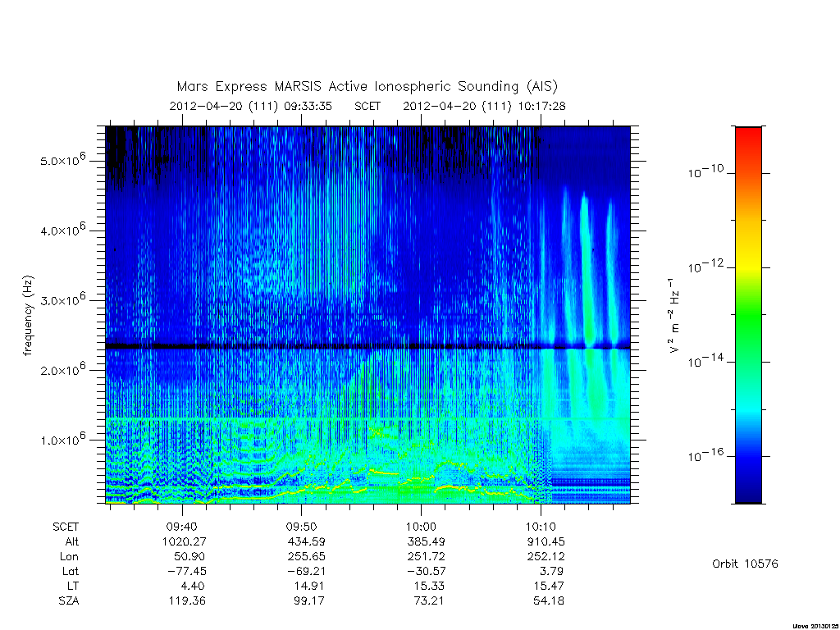Click the local time value '4.40'

[193, 586]
